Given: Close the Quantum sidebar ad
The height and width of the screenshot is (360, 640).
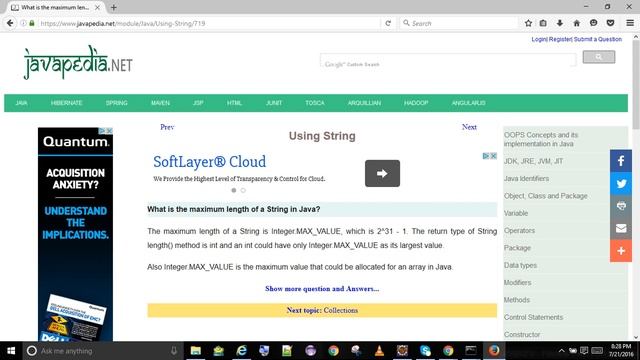Looking at the screenshot, I should tap(109, 131).
